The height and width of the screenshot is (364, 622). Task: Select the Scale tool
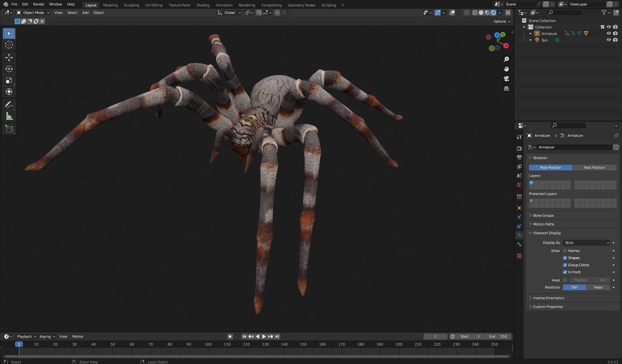coord(9,80)
